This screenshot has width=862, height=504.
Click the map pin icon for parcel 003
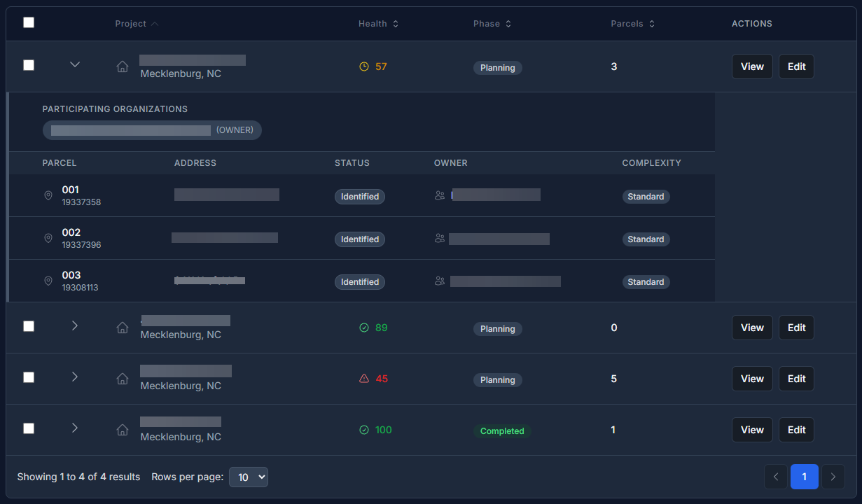[48, 281]
